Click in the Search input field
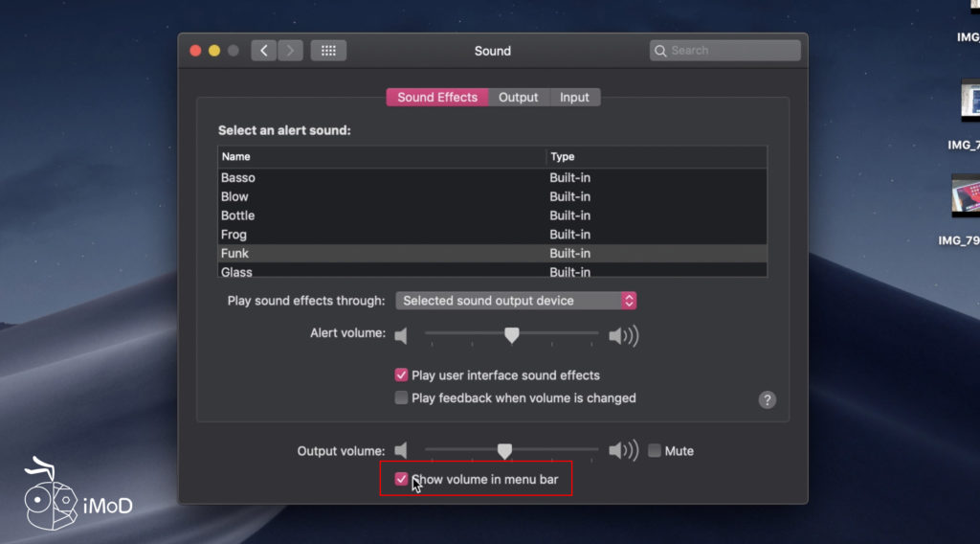Viewport: 980px width, 544px height. (725, 51)
